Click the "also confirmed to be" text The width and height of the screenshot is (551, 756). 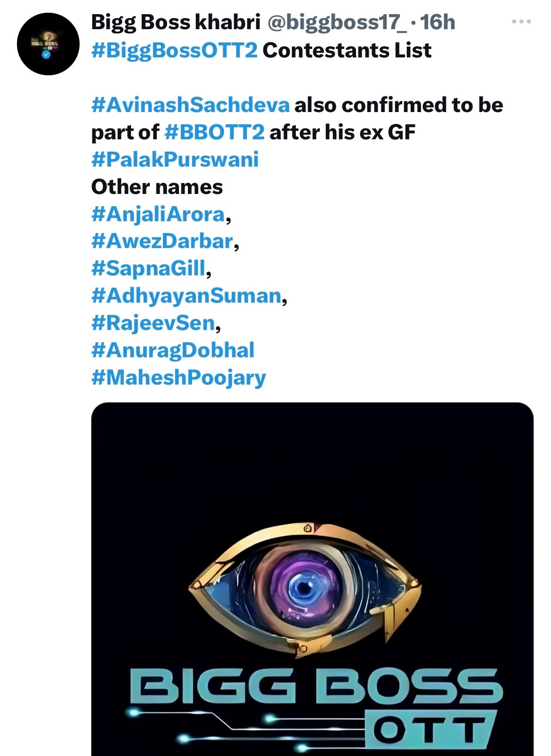(398, 105)
